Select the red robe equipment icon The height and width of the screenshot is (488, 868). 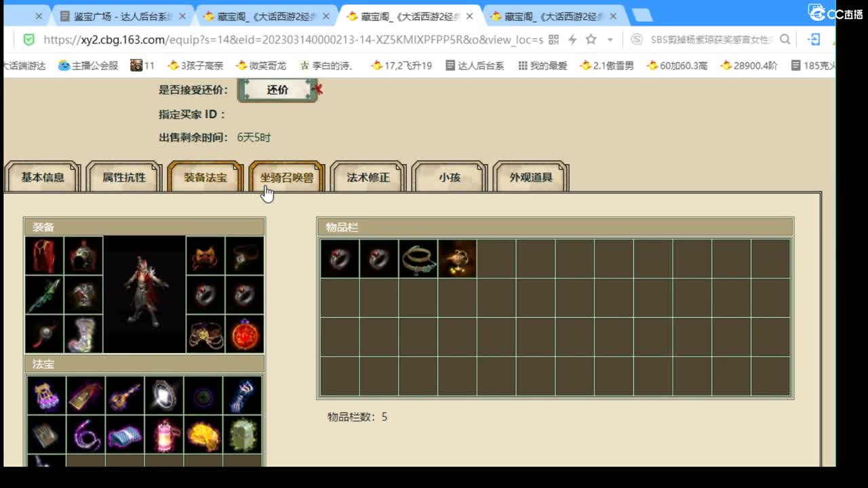(x=44, y=256)
